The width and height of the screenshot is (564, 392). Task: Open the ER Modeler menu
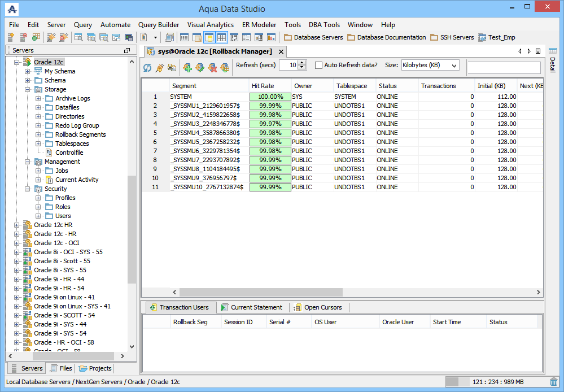259,25
